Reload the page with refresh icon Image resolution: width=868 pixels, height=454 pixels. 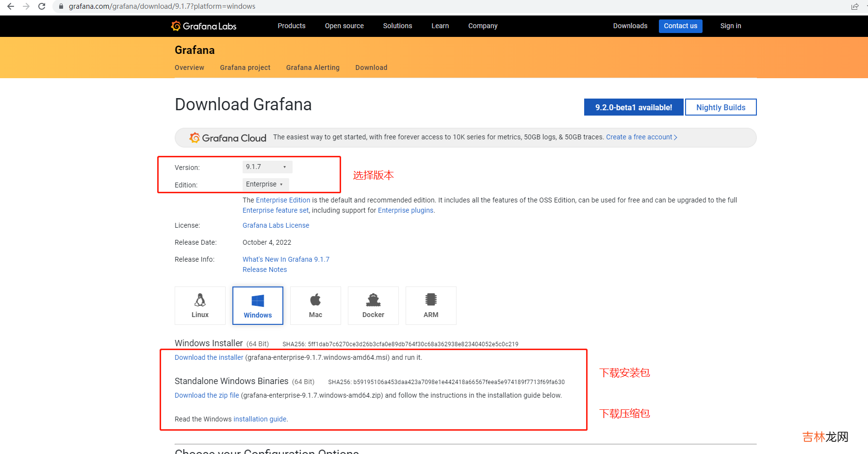(42, 6)
